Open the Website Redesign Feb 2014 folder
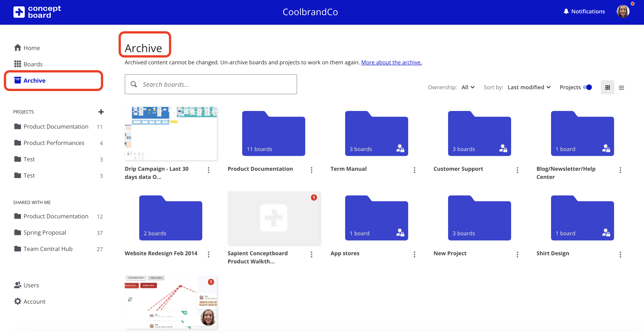 (171, 218)
